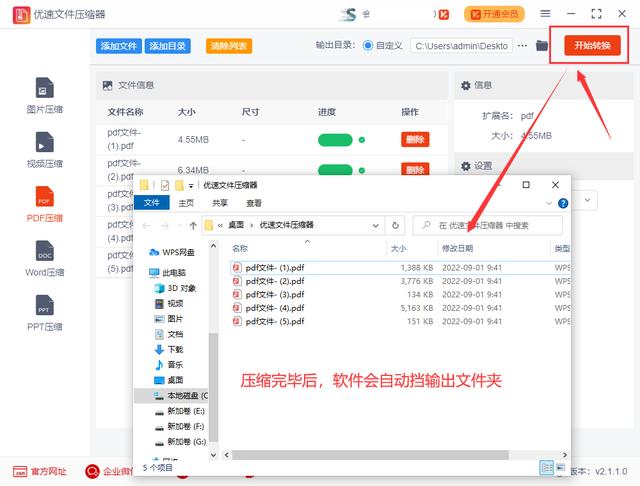
Task: Select the PDF压缩 tool in sidebar
Action: pyautogui.click(x=44, y=204)
